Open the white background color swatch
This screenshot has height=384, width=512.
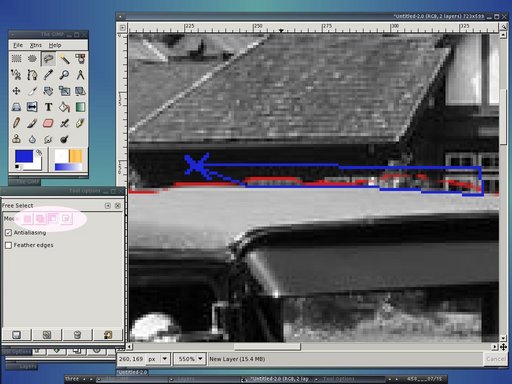37,165
